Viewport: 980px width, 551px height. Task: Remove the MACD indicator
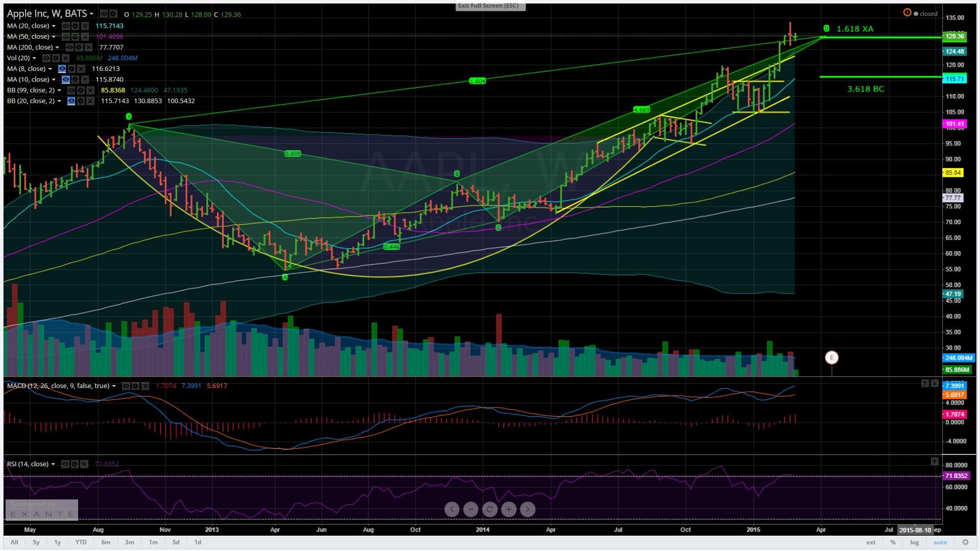point(145,386)
